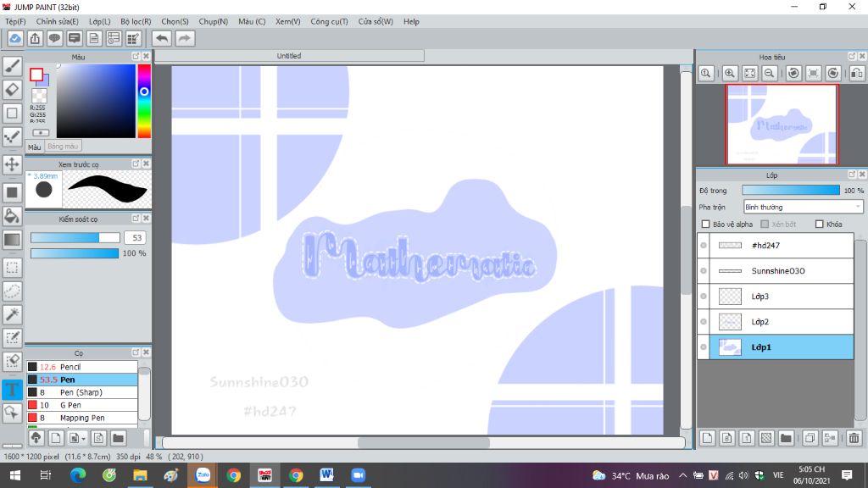Rotate canvas left in navigator
The height and width of the screenshot is (488, 868).
[x=793, y=73]
